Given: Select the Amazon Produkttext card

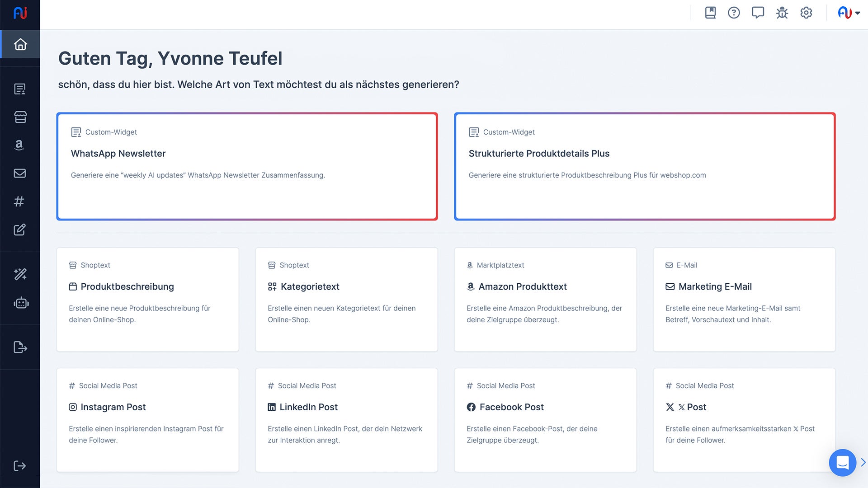Looking at the screenshot, I should coord(545,299).
